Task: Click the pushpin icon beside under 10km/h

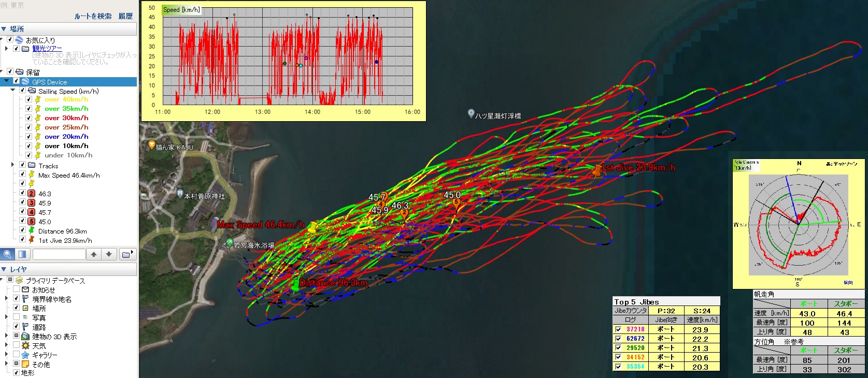Action: [x=38, y=155]
